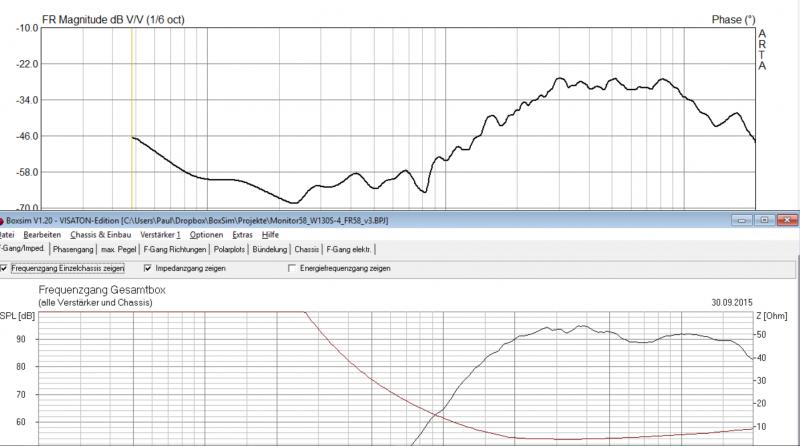Viewport: 800px width, 446px height.
Task: Click the Z [Ohm] axis label
Action: 772,316
